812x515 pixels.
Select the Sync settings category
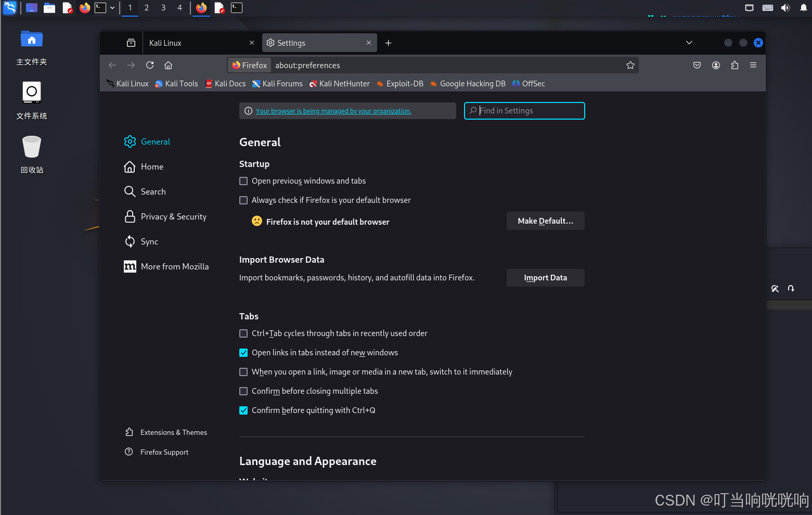[141, 241]
